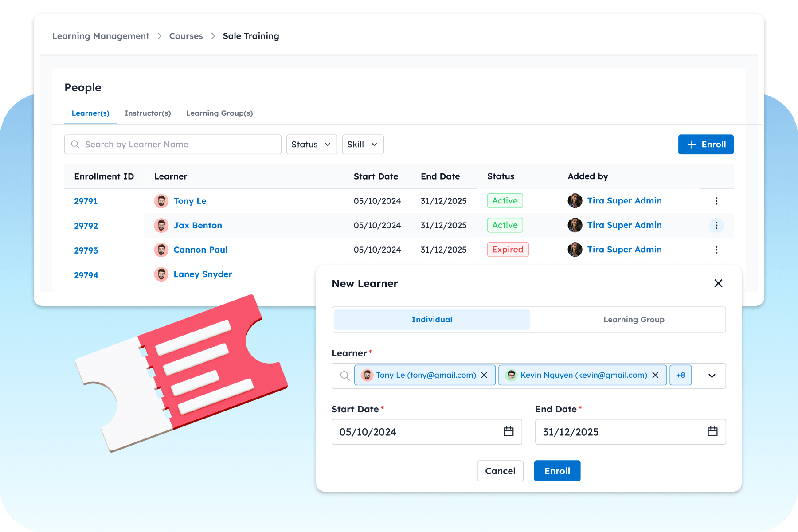Open the Start Date calendar picker
The width and height of the screenshot is (798, 532).
509,432
